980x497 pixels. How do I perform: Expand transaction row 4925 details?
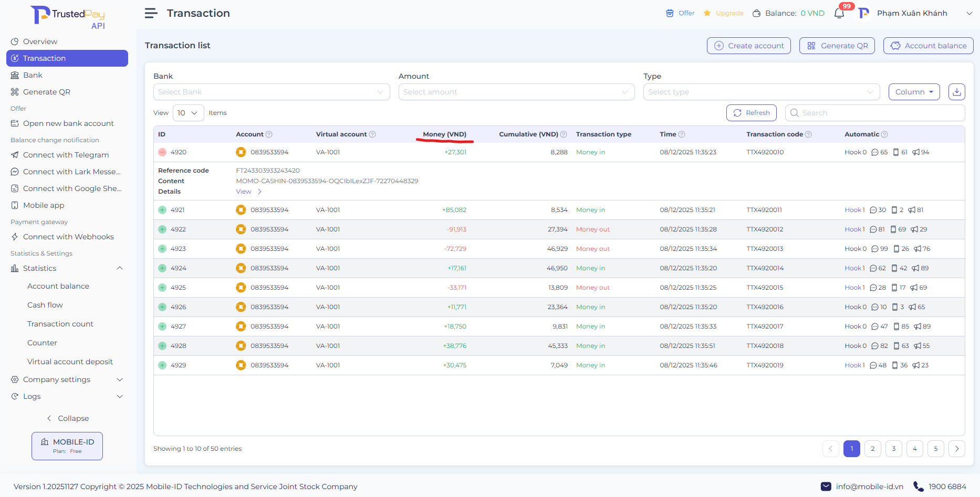tap(162, 288)
